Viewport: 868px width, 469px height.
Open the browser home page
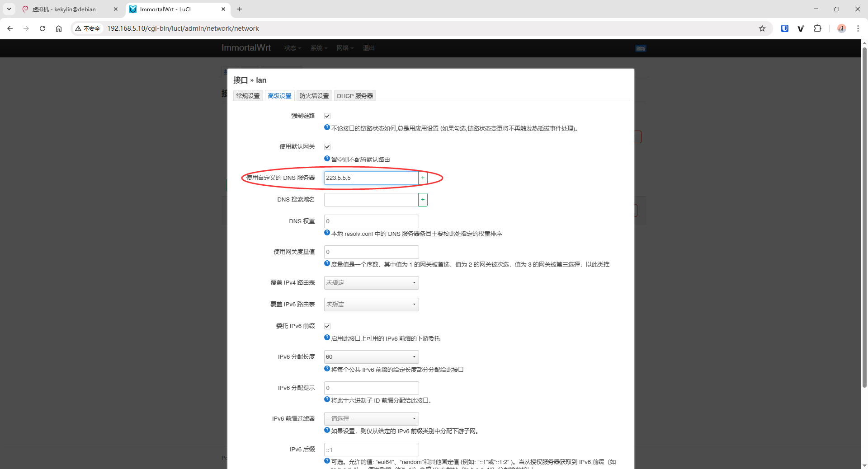(59, 28)
